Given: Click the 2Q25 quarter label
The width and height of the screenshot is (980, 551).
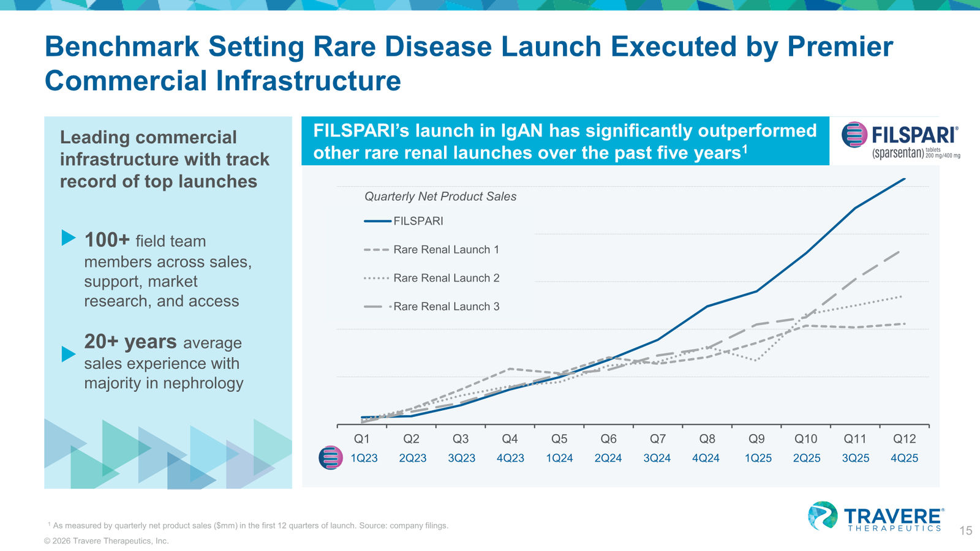Looking at the screenshot, I should (x=807, y=458).
